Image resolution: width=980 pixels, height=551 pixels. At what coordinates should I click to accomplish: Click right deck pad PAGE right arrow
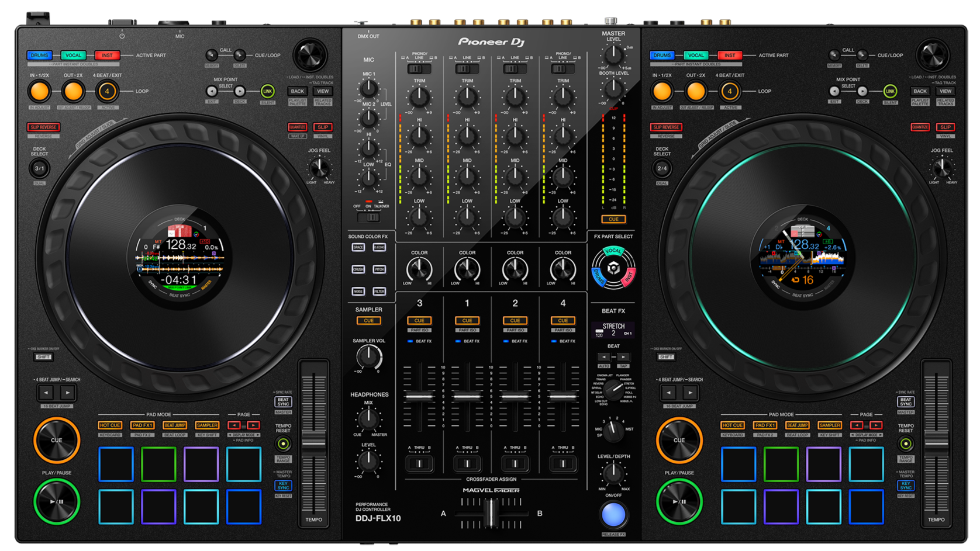876,425
